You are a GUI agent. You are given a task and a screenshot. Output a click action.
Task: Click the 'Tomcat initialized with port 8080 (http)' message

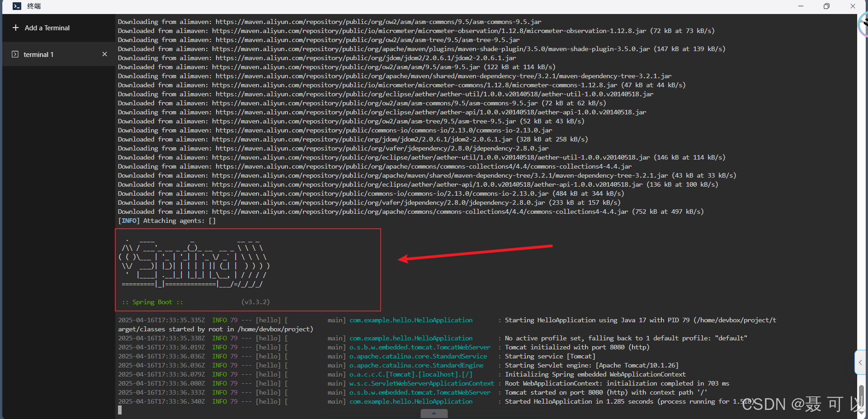coord(577,347)
